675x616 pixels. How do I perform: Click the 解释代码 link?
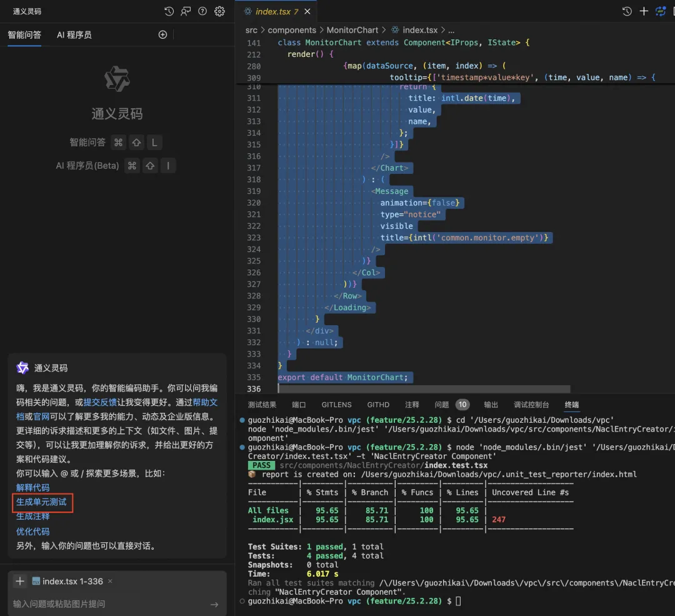click(x=32, y=488)
